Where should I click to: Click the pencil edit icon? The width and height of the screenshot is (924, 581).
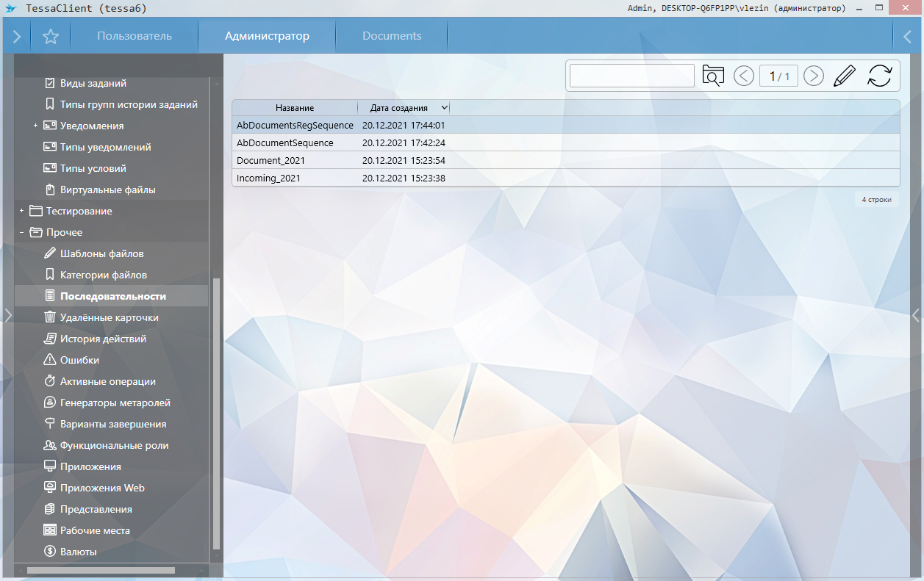(x=845, y=76)
